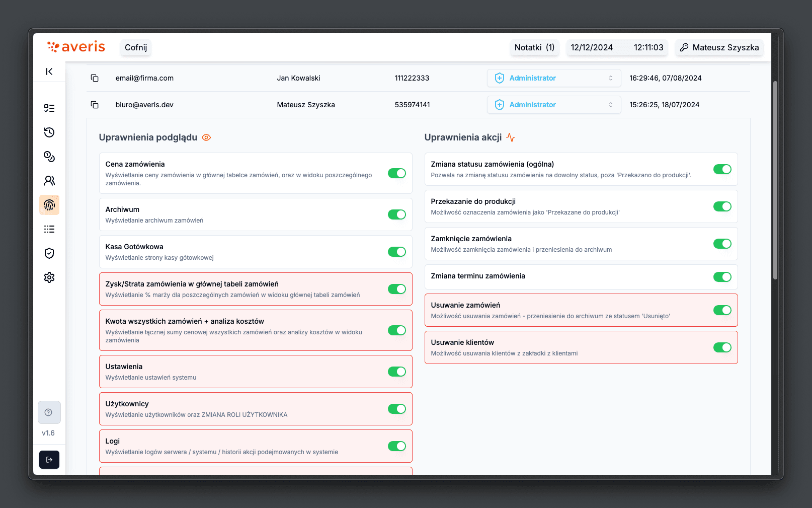Image resolution: width=812 pixels, height=508 pixels.
Task: Click the Uprawnienia akcji heading
Action: click(463, 137)
